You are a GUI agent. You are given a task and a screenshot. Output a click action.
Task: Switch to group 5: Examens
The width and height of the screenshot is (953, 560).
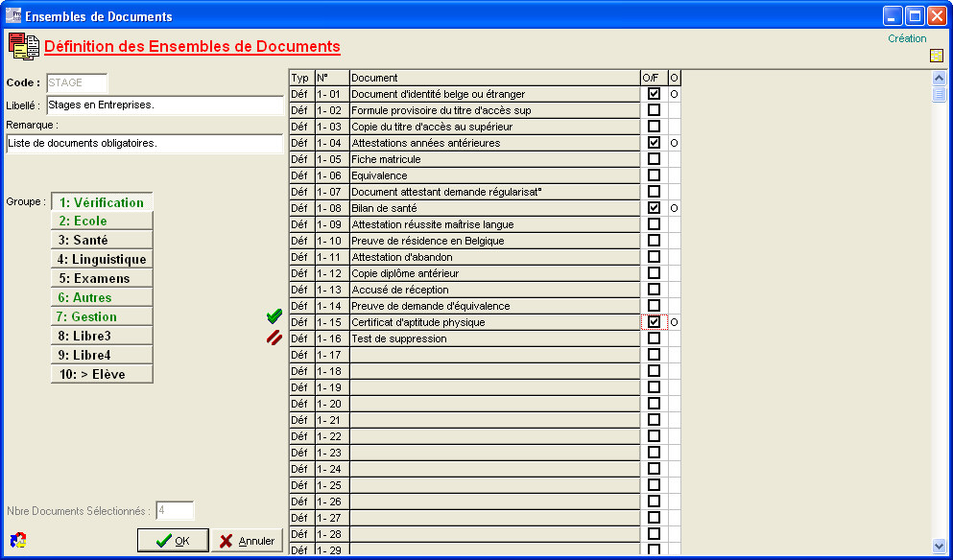click(x=102, y=278)
